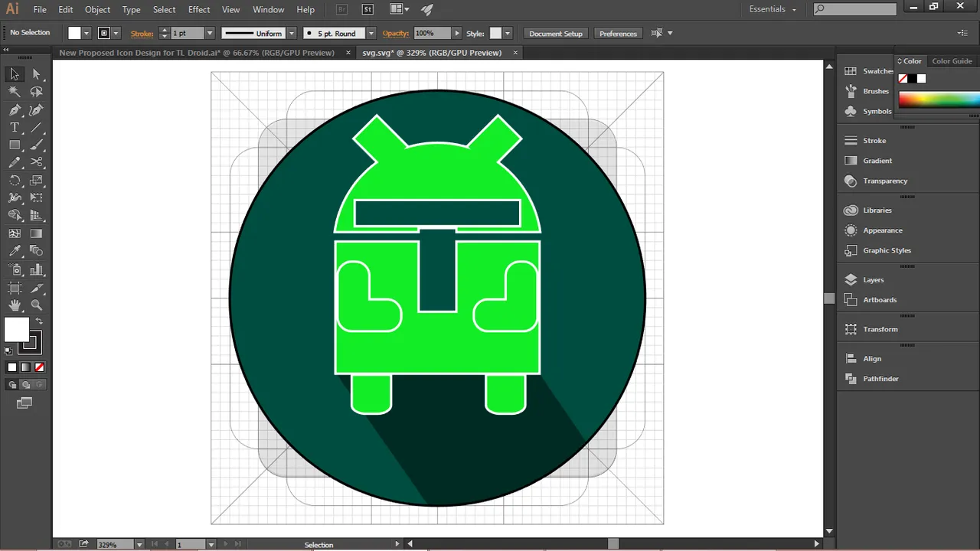Reset to default fill and stroke
This screenshot has width=980, height=551.
pos(8,350)
